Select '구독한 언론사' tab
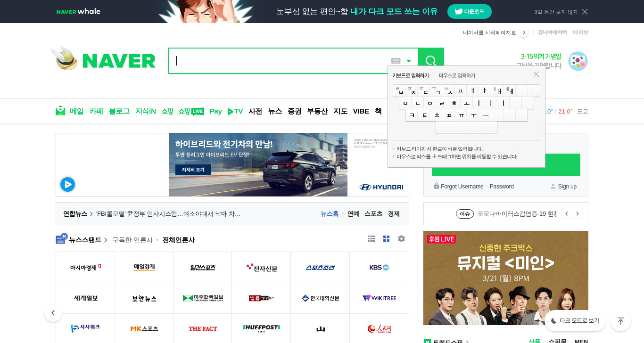Viewport: 644px width, 343px height. [x=132, y=240]
